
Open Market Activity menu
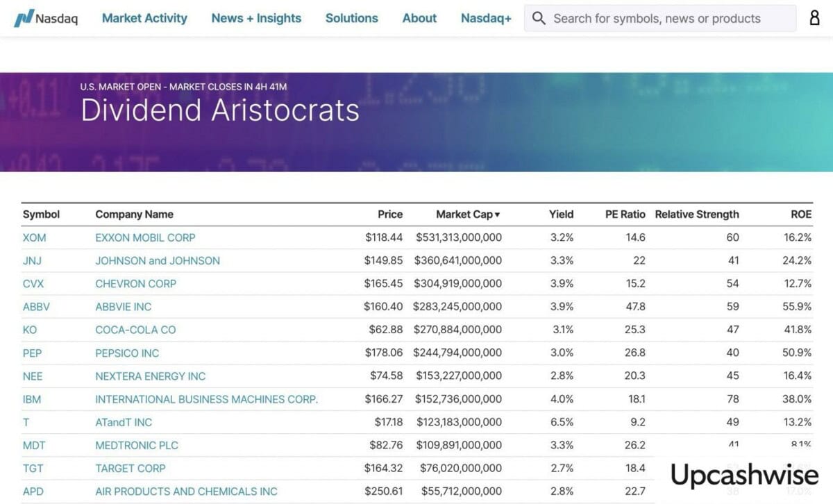click(144, 19)
